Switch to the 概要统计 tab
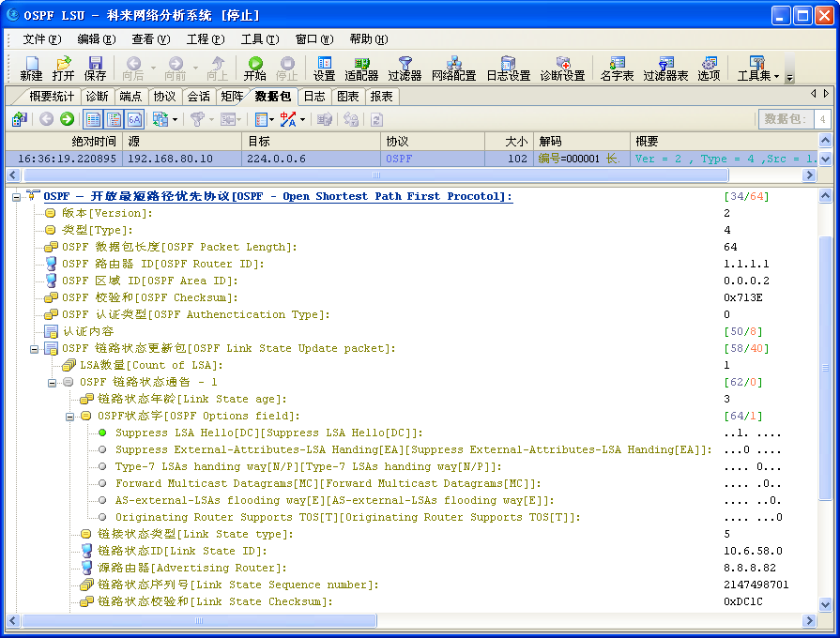This screenshot has height=638, width=840. tap(51, 96)
